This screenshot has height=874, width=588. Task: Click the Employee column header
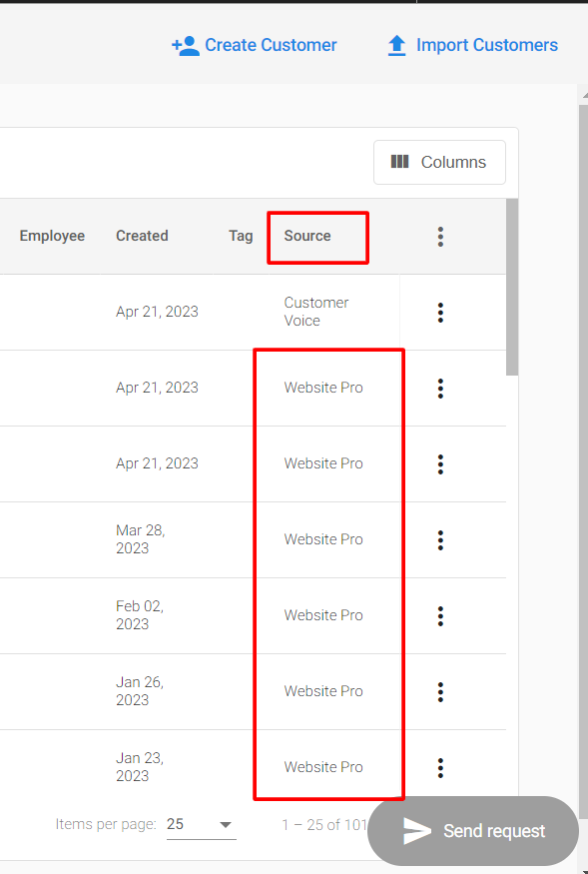pos(52,236)
